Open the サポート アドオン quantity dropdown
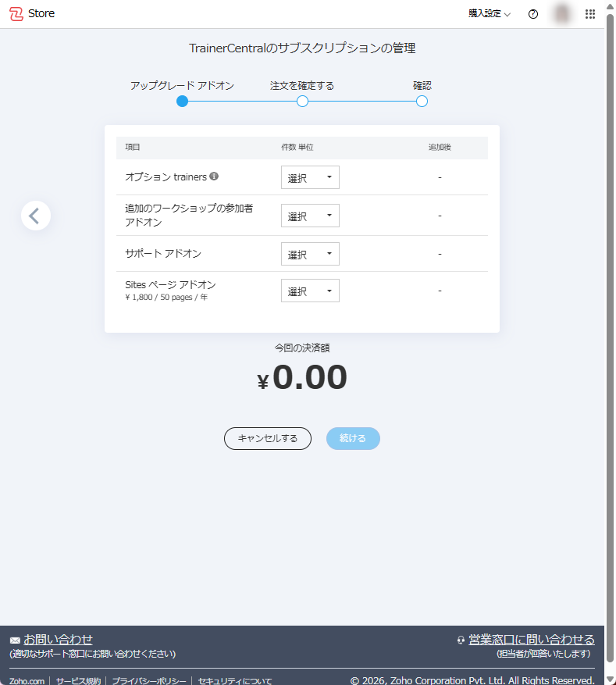The image size is (616, 685). (x=310, y=254)
